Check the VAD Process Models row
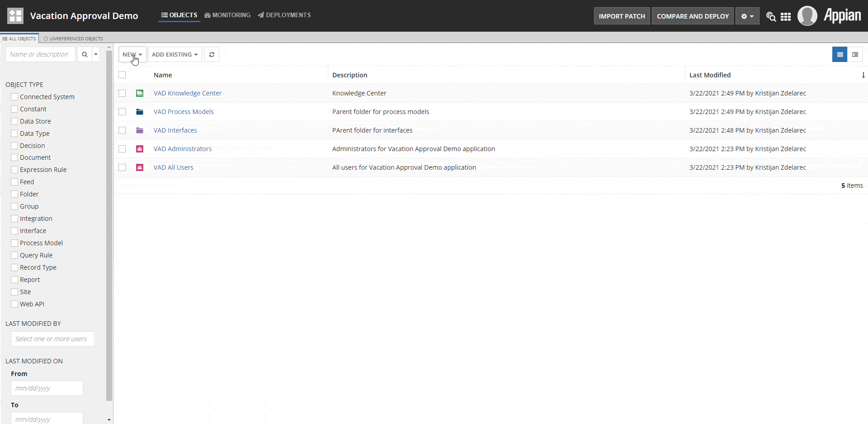 click(x=122, y=112)
